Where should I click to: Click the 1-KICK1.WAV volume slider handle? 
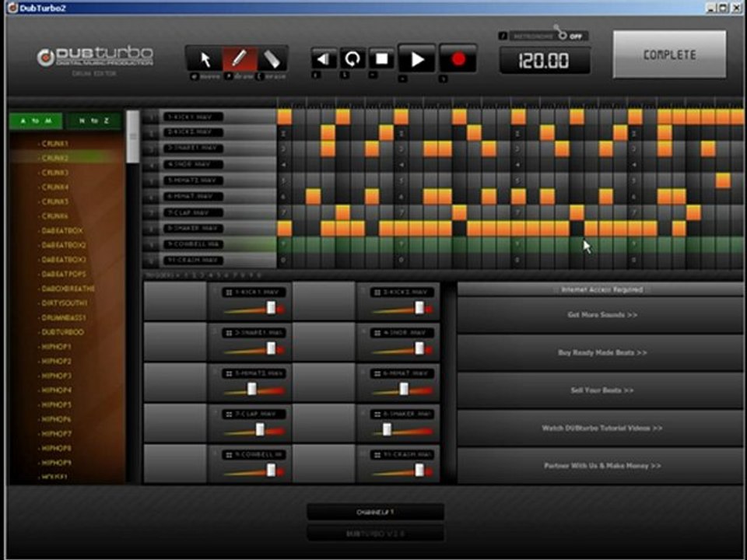271,308
